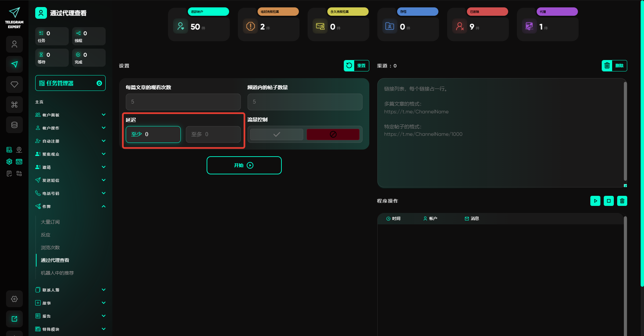
Task: Open the database icon in left sidebar
Action: coord(14,125)
